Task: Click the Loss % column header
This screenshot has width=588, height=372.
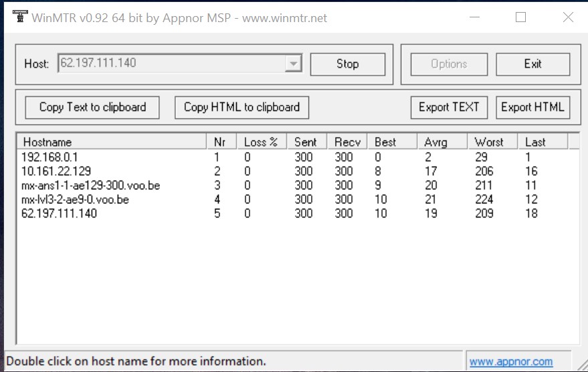Action: pos(262,142)
